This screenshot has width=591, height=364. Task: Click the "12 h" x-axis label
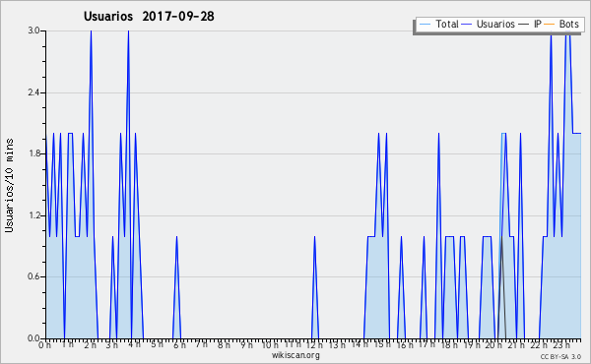(x=314, y=345)
